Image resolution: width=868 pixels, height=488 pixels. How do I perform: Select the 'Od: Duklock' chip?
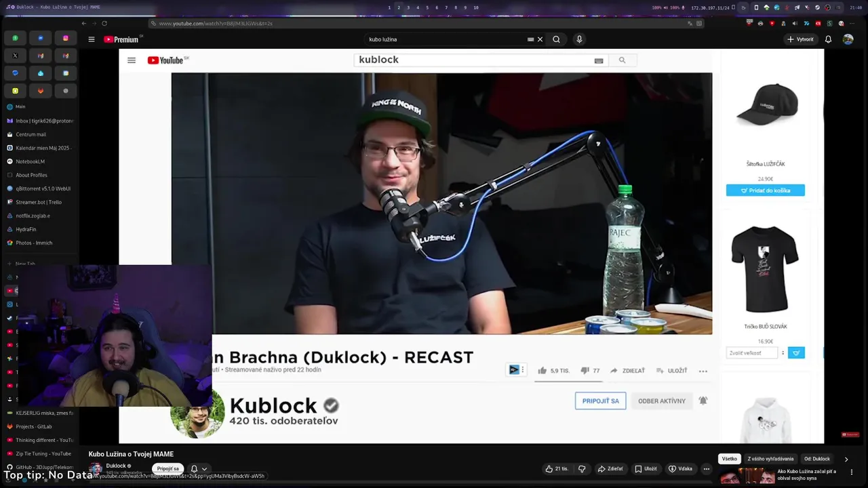(x=817, y=459)
